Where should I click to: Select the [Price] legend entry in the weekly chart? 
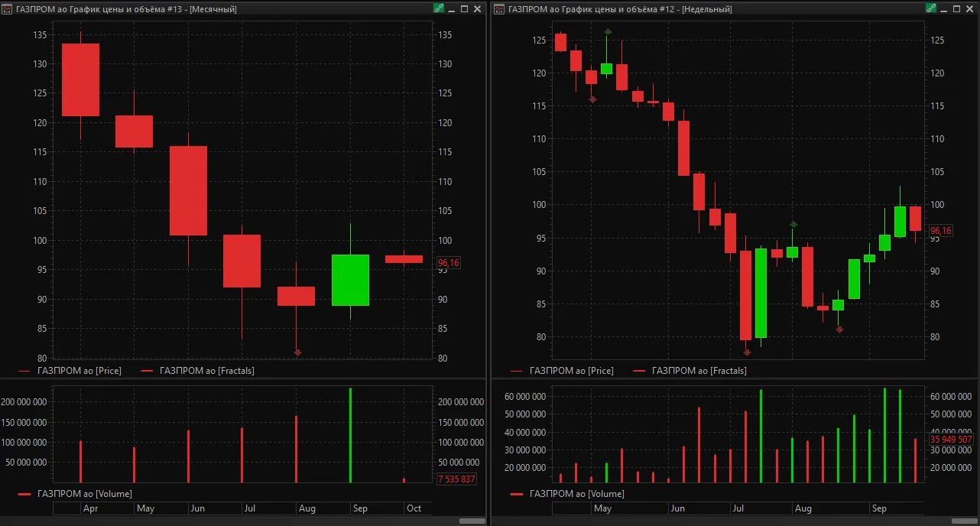[x=561, y=371]
